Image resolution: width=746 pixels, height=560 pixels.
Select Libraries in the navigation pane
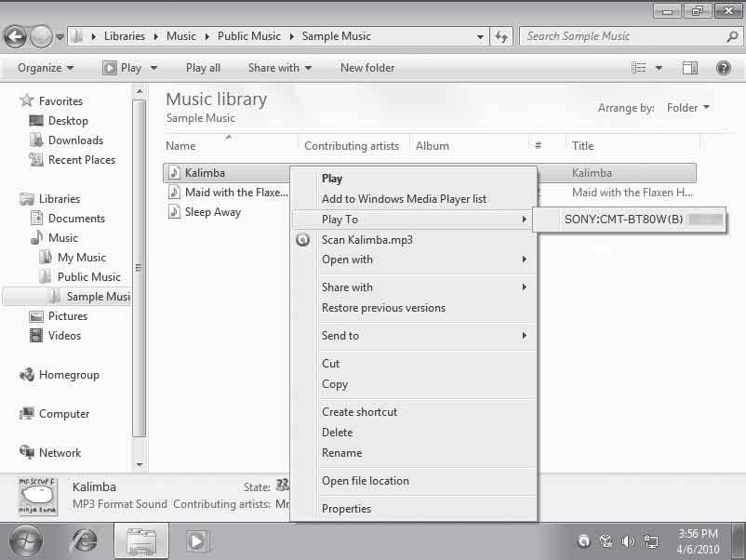pyautogui.click(x=50, y=198)
